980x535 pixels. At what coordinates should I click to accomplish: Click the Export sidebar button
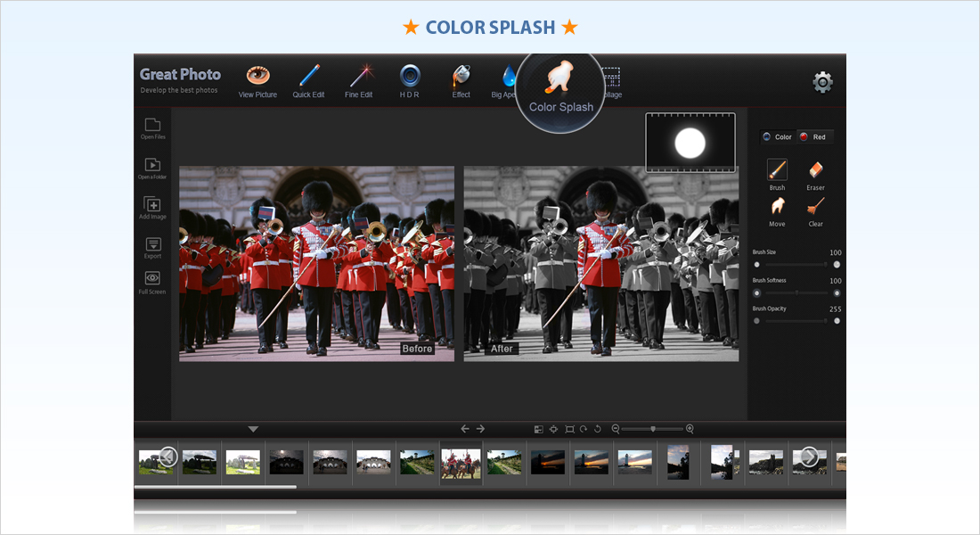point(152,244)
